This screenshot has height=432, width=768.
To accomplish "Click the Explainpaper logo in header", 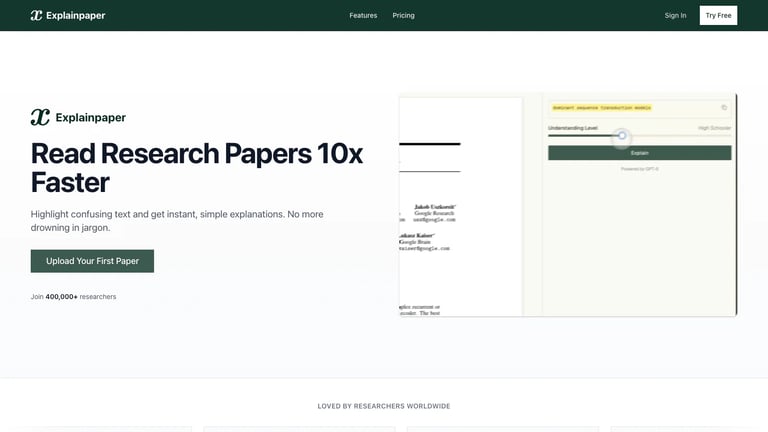I will pyautogui.click(x=68, y=15).
